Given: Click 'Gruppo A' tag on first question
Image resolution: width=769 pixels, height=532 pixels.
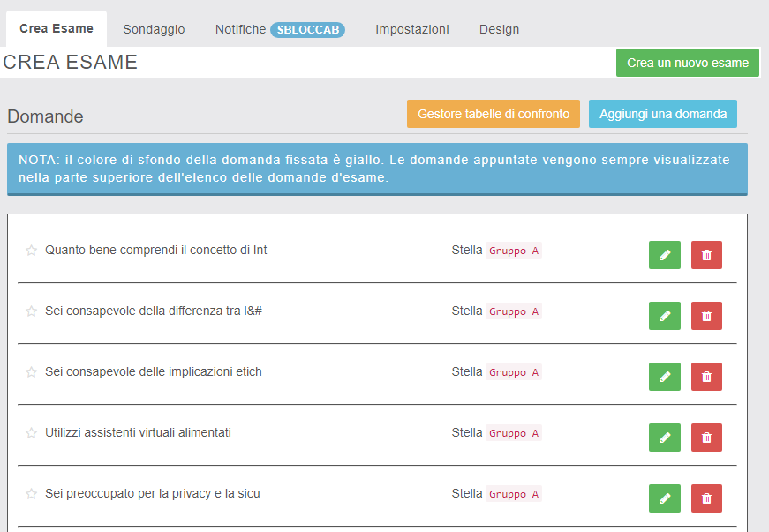Looking at the screenshot, I should pyautogui.click(x=513, y=251).
